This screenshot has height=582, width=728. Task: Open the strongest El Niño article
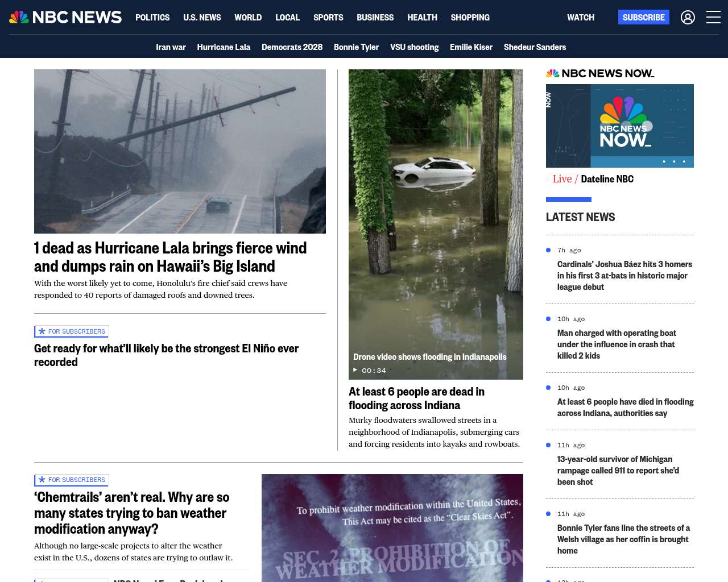(x=166, y=355)
